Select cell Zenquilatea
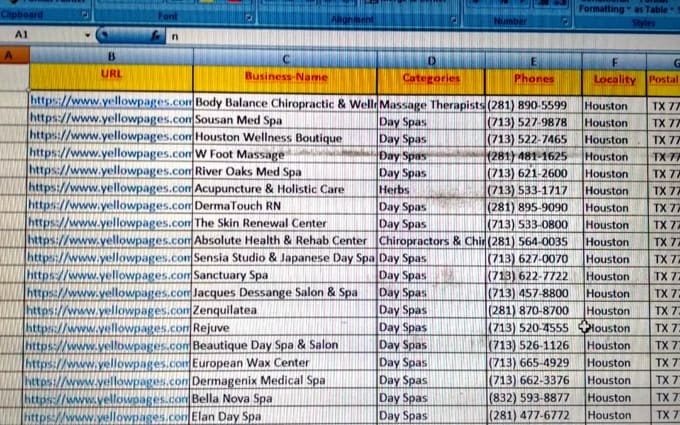Viewport: 680px width, 425px height. [x=284, y=310]
